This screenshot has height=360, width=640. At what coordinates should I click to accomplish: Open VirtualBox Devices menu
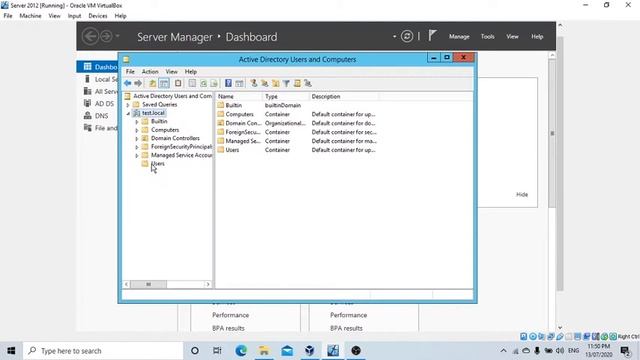point(98,16)
